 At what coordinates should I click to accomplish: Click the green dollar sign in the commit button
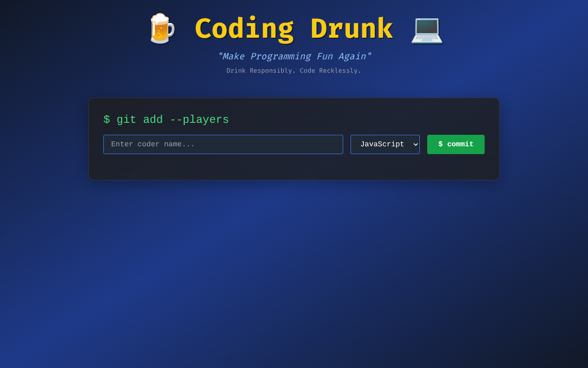pyautogui.click(x=441, y=144)
